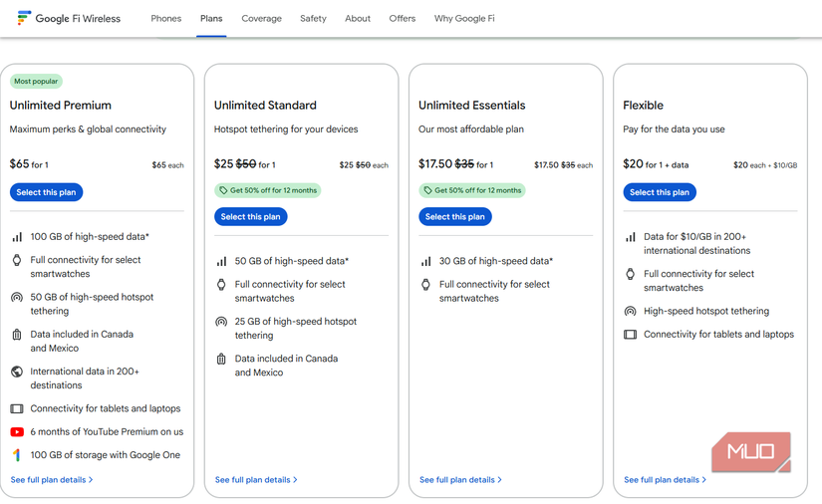Click the Unlimited Essentials heading
Image resolution: width=822 pixels, height=504 pixels.
click(472, 106)
